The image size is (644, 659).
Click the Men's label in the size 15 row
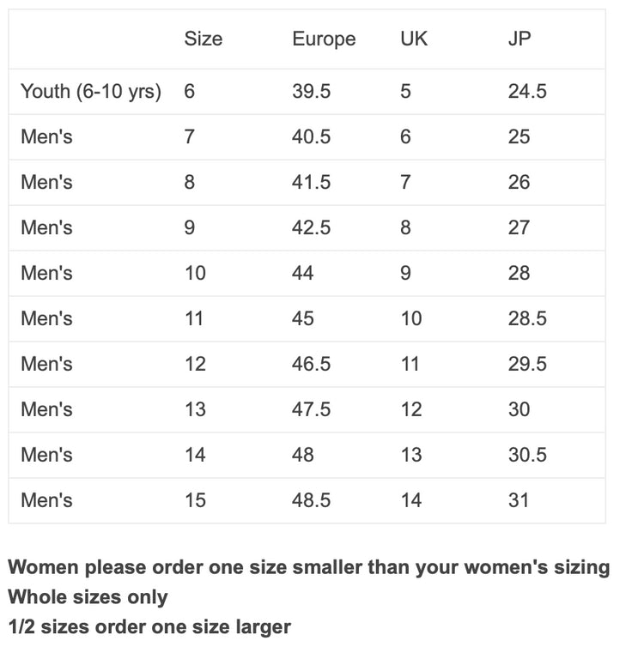(x=46, y=501)
